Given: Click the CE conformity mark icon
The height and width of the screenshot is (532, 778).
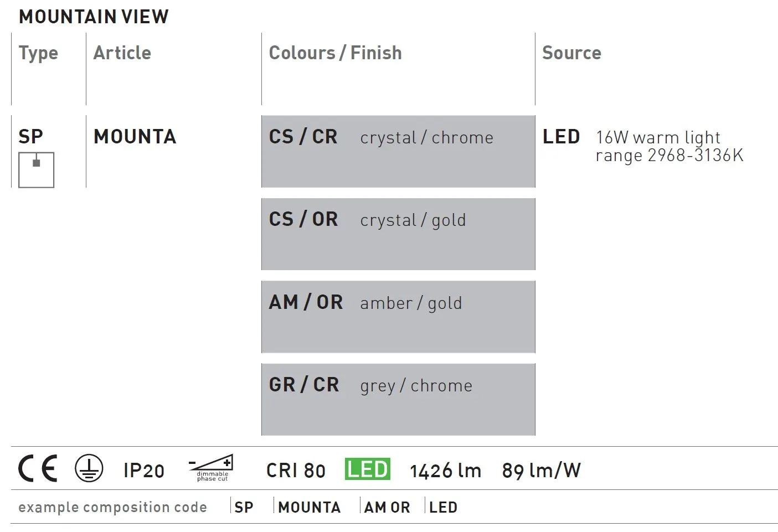Looking at the screenshot, I should (x=38, y=469).
